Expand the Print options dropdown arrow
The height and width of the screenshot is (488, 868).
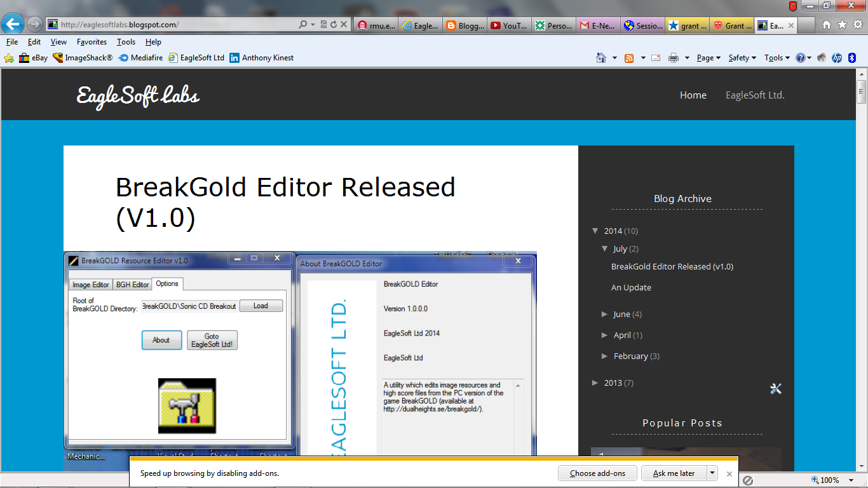pyautogui.click(x=687, y=58)
